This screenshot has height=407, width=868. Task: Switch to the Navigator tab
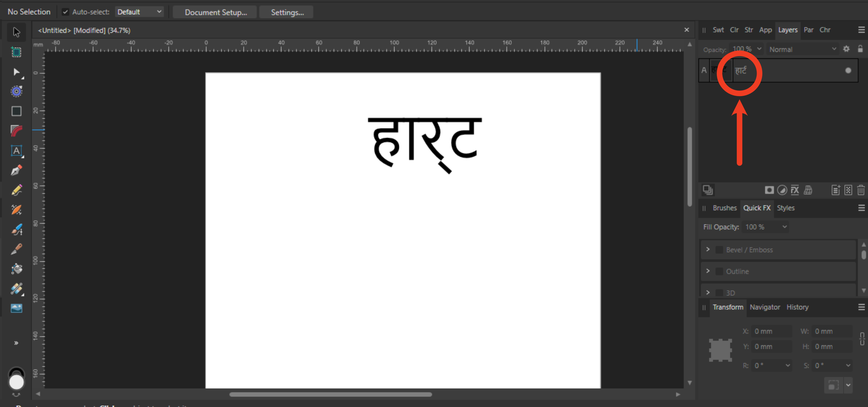pos(765,307)
